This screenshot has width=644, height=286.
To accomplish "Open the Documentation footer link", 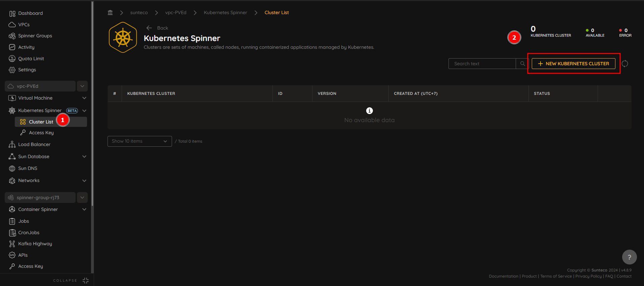I will coord(503,276).
